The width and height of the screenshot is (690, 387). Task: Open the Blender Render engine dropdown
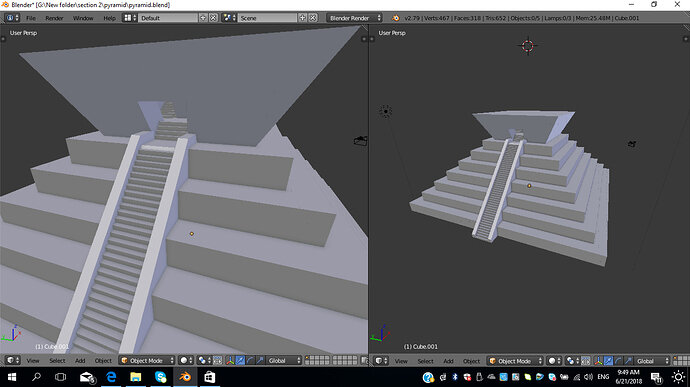click(354, 18)
